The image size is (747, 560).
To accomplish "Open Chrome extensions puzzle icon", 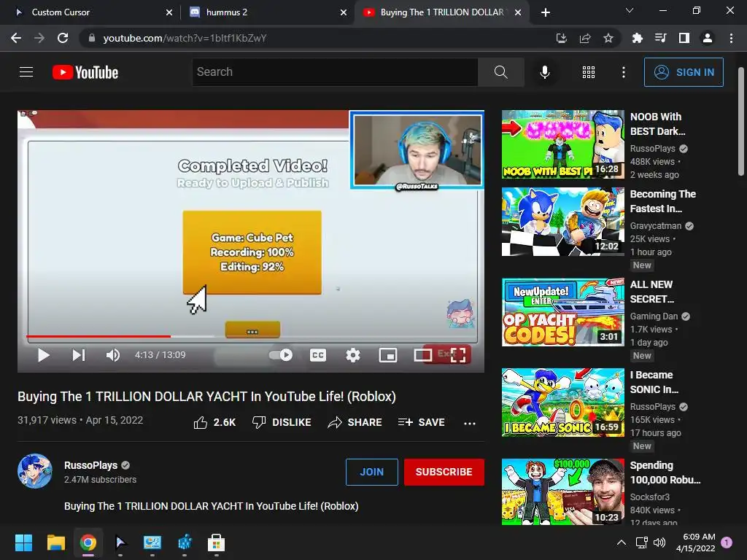I will click(x=637, y=38).
